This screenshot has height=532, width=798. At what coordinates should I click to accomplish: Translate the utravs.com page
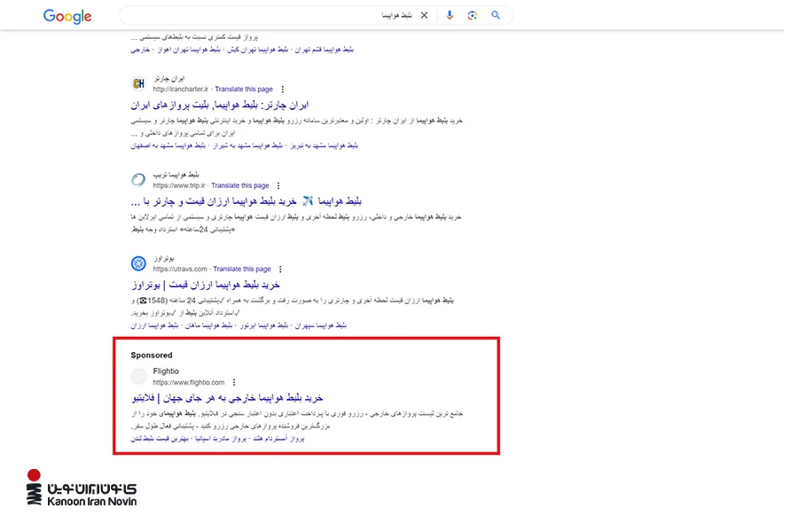tap(242, 270)
